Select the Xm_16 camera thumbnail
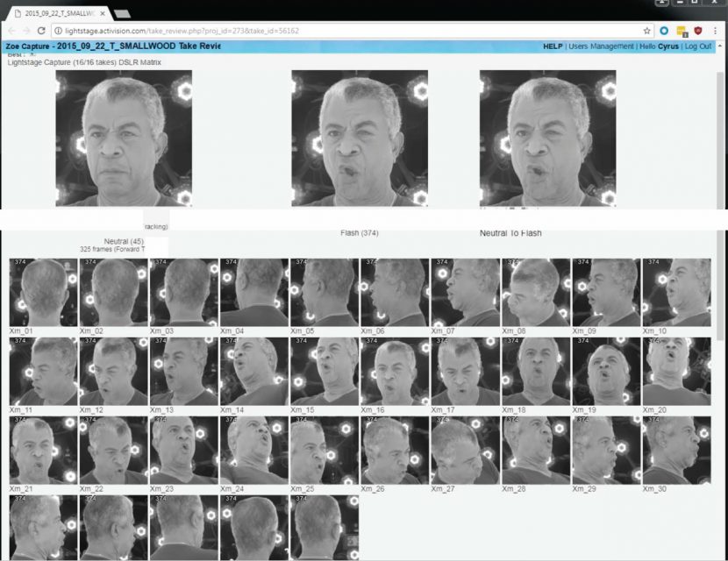Screen dimensions: 728x561 (395, 371)
